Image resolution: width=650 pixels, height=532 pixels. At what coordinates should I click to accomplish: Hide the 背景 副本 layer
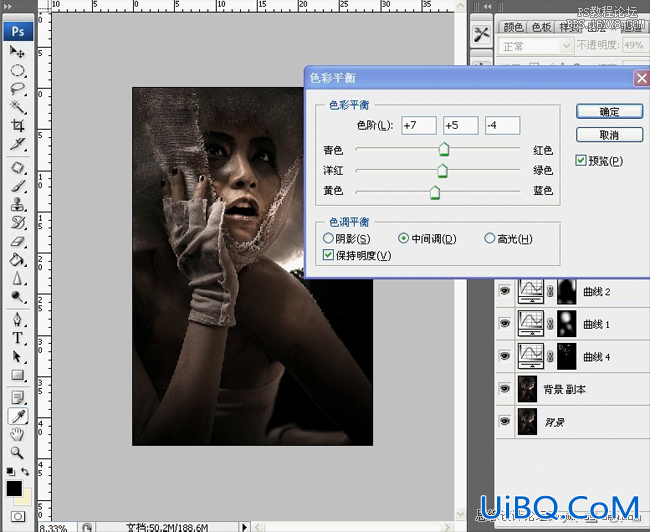[504, 389]
